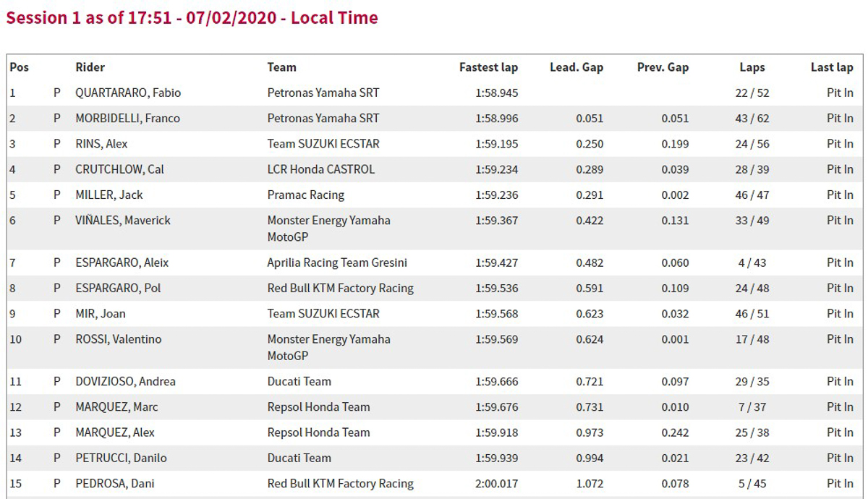Select rider 'RINS, Alex'
Viewport: 868px width, 499px height.
coord(101,143)
